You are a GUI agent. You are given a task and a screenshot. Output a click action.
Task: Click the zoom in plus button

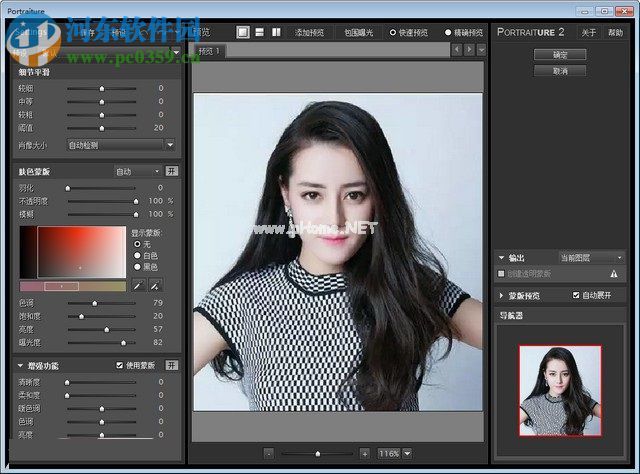pyautogui.click(x=364, y=453)
